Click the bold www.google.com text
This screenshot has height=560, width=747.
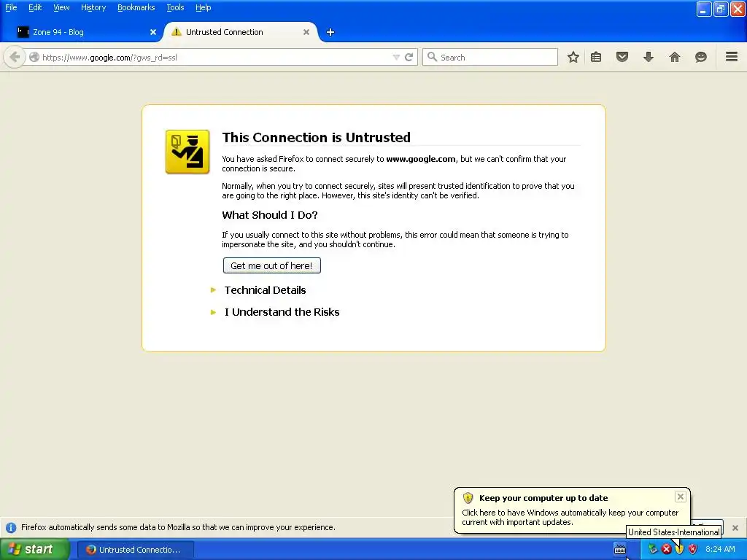pos(421,159)
